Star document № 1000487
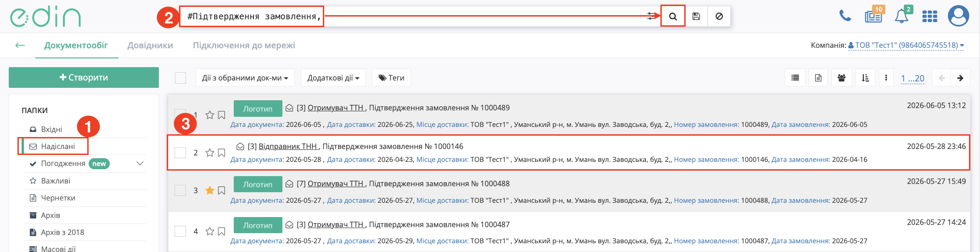 pos(210,231)
